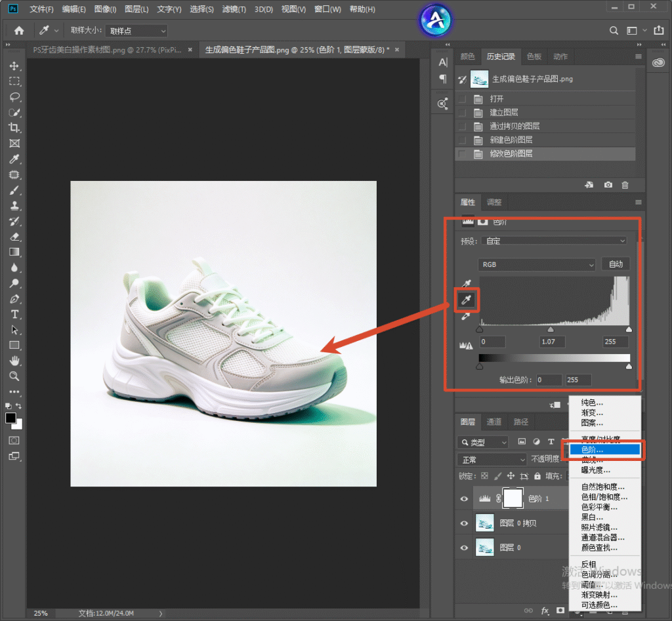Click the foreground color swatch
Viewport: 672px width, 621px height.
tap(10, 418)
